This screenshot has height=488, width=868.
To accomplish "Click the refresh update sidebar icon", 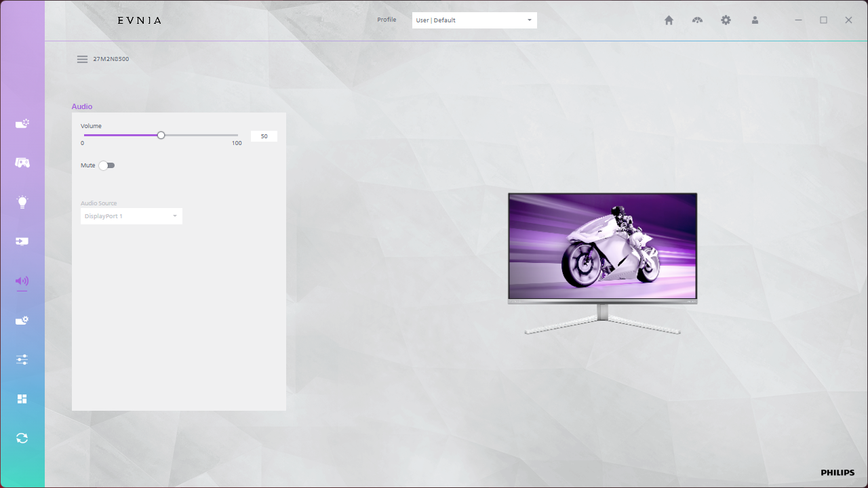I will point(22,438).
